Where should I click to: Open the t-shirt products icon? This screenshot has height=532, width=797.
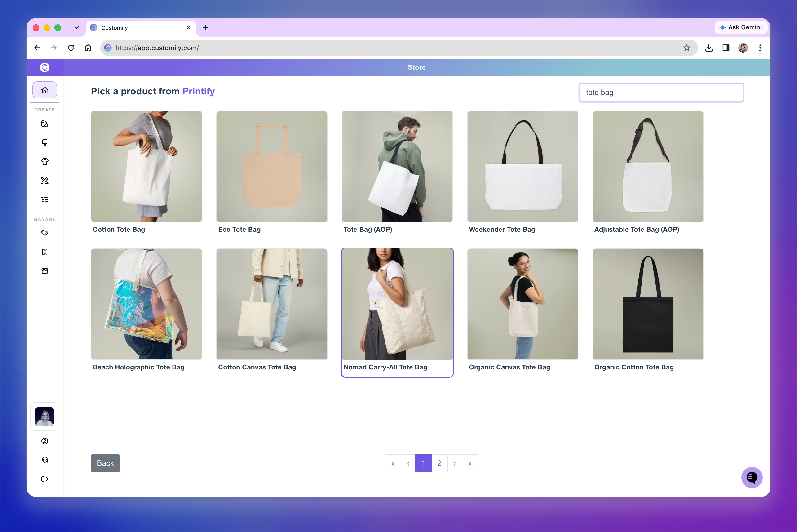pos(44,161)
